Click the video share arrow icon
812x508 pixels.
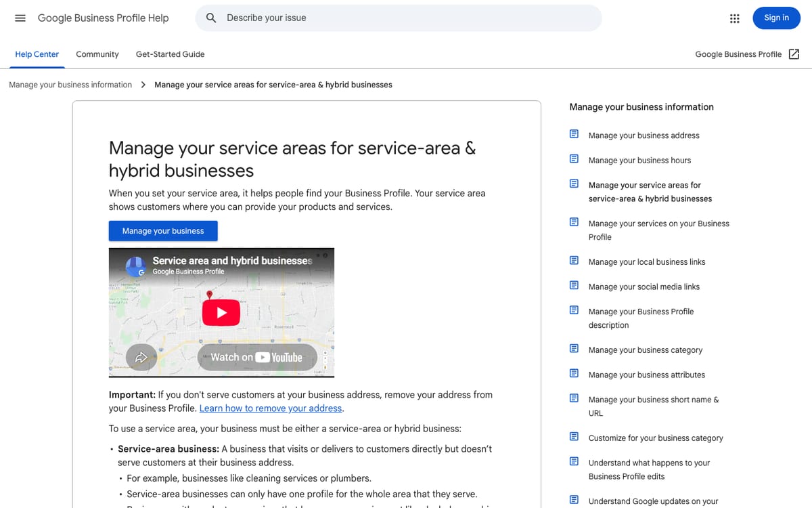coord(141,358)
